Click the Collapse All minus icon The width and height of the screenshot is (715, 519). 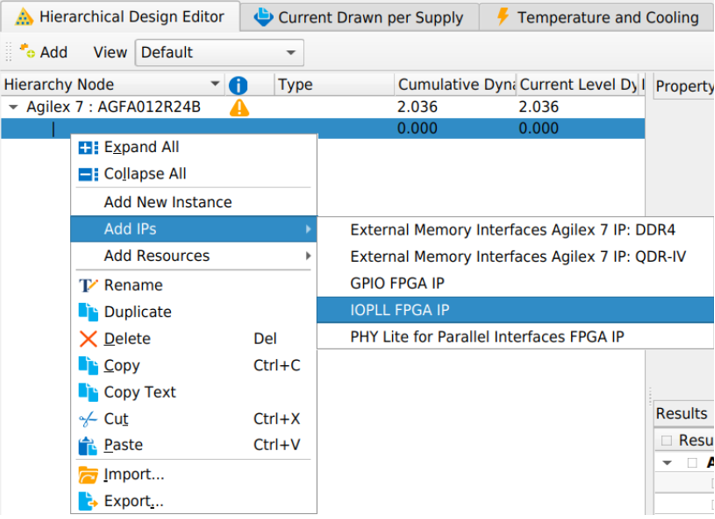pos(88,174)
